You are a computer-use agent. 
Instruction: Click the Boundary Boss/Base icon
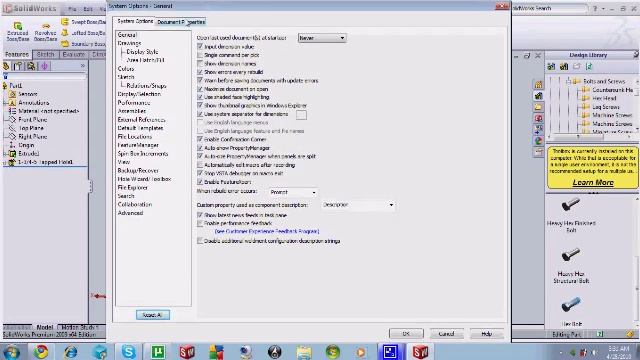click(65, 43)
